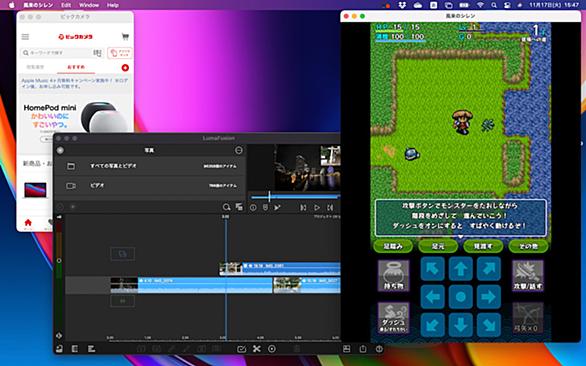Click the down-right diagonal arrow button
586x366 pixels.
[488, 325]
